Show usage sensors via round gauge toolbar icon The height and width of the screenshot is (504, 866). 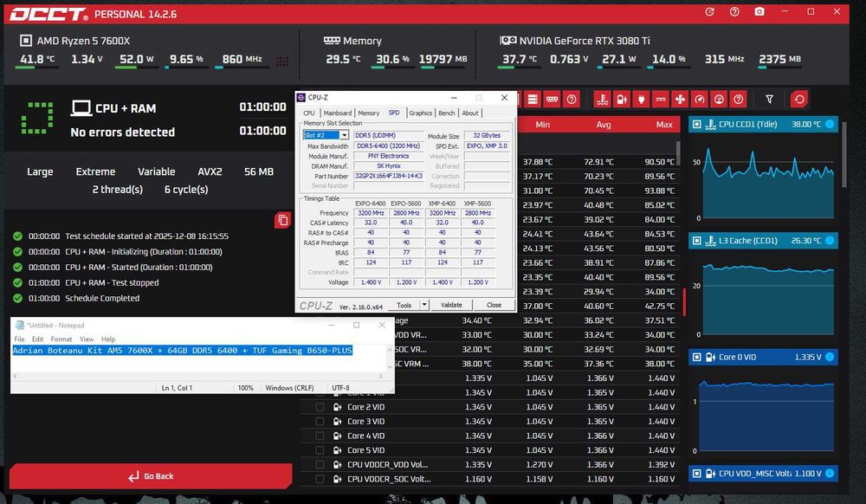(719, 100)
